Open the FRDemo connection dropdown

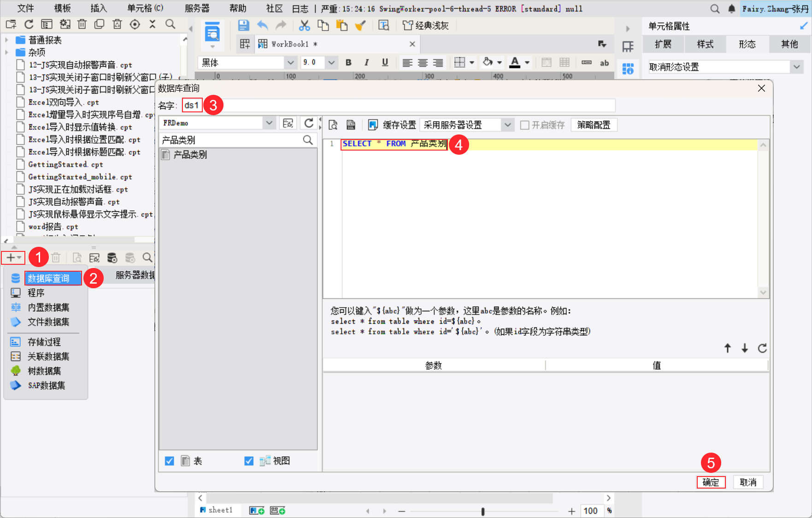coord(269,123)
